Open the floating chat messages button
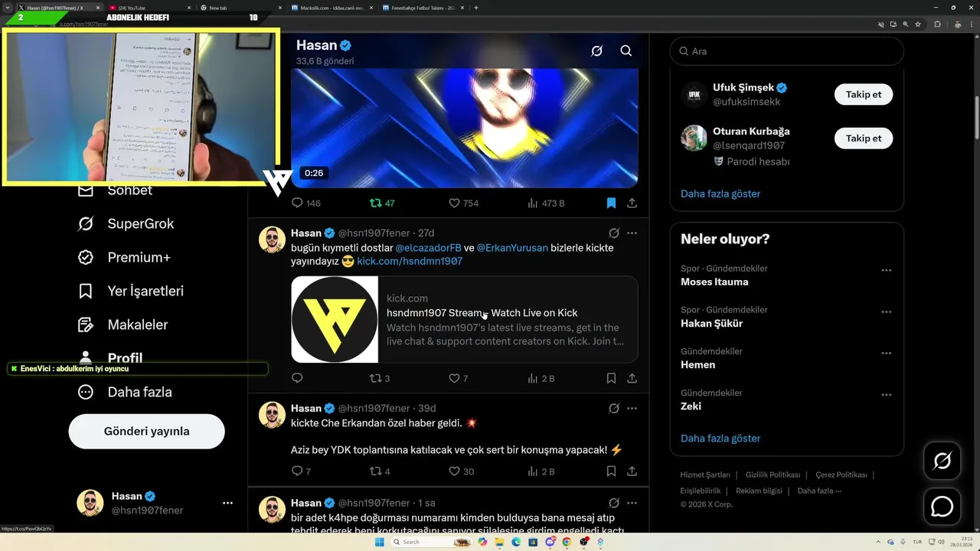Image resolution: width=980 pixels, height=551 pixels. click(x=942, y=507)
